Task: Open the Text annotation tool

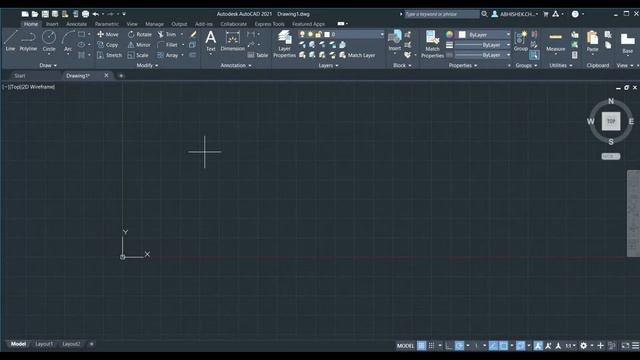Action: pyautogui.click(x=211, y=41)
